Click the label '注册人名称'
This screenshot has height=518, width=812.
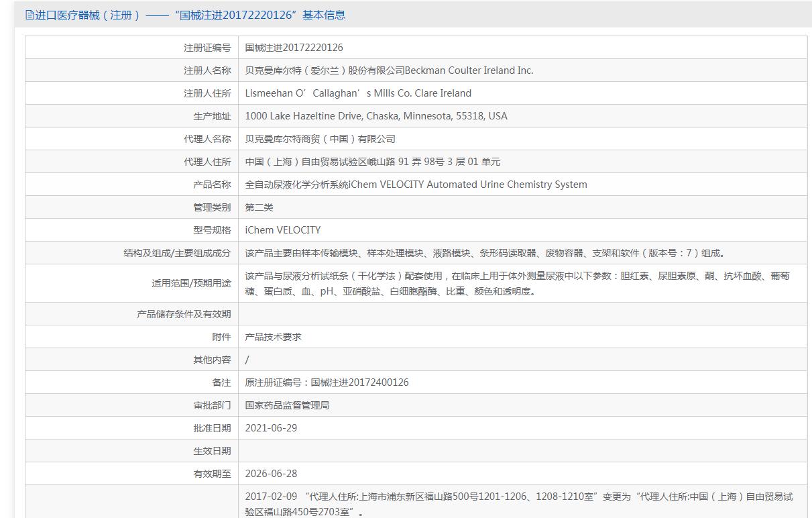pos(207,70)
